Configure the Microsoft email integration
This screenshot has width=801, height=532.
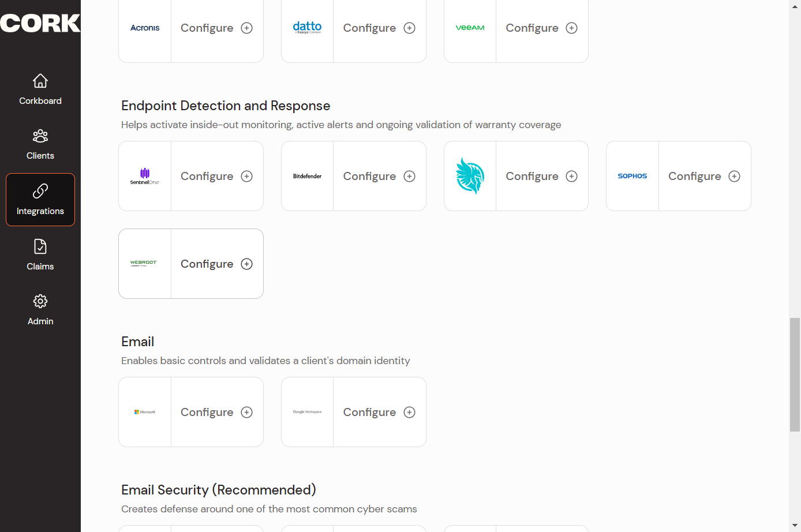[x=217, y=412]
